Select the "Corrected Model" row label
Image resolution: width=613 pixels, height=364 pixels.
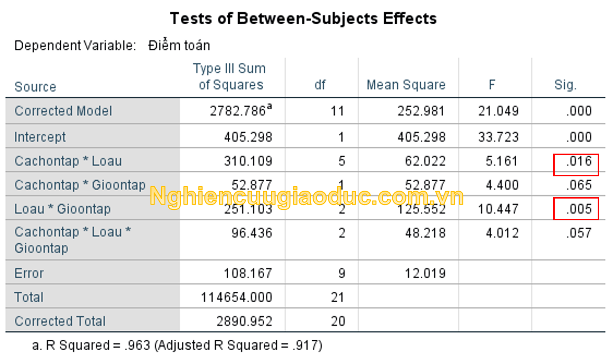[x=63, y=111]
